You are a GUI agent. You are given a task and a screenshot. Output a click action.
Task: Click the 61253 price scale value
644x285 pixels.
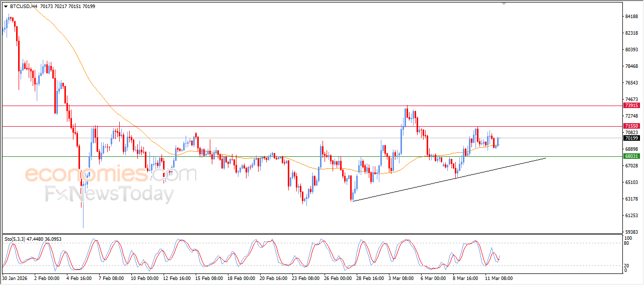tap(631, 216)
